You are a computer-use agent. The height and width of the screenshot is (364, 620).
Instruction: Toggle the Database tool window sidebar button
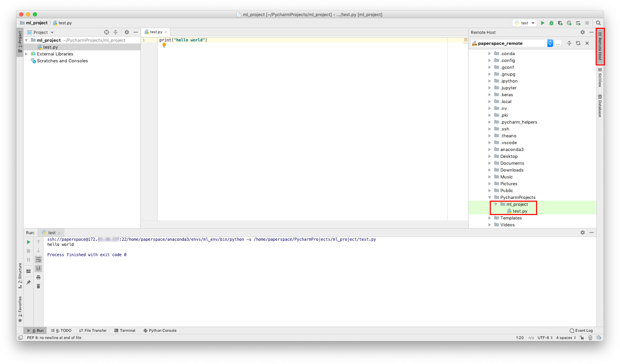(x=600, y=106)
